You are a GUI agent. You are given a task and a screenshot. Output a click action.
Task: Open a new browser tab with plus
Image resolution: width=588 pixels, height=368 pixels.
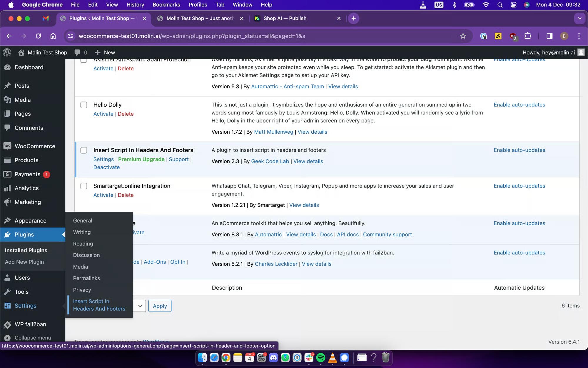[x=353, y=18]
